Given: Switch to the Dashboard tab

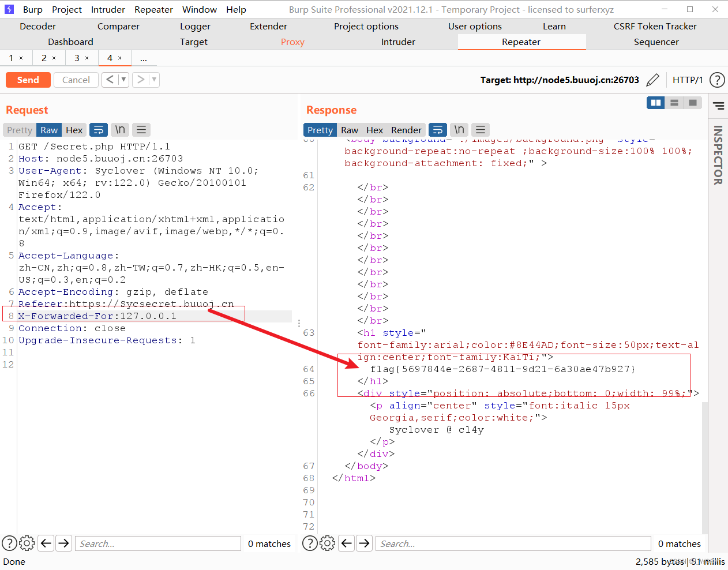Looking at the screenshot, I should 70,42.
